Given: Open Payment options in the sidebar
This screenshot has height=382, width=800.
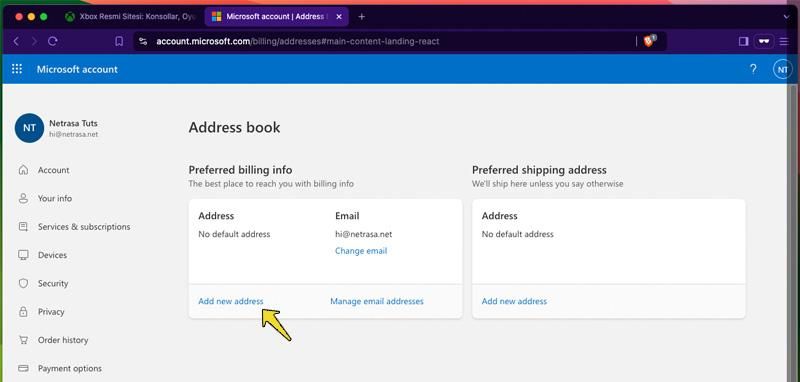Looking at the screenshot, I should (70, 368).
